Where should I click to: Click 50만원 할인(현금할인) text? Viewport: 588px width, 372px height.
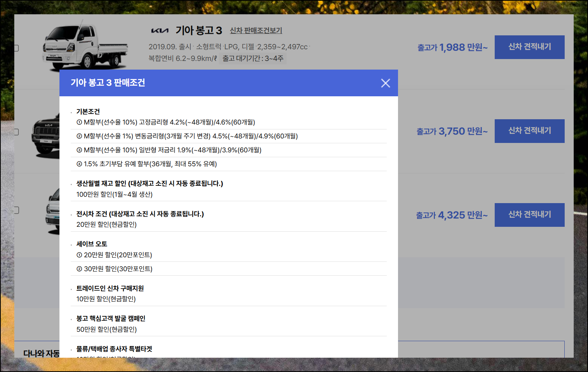point(106,329)
